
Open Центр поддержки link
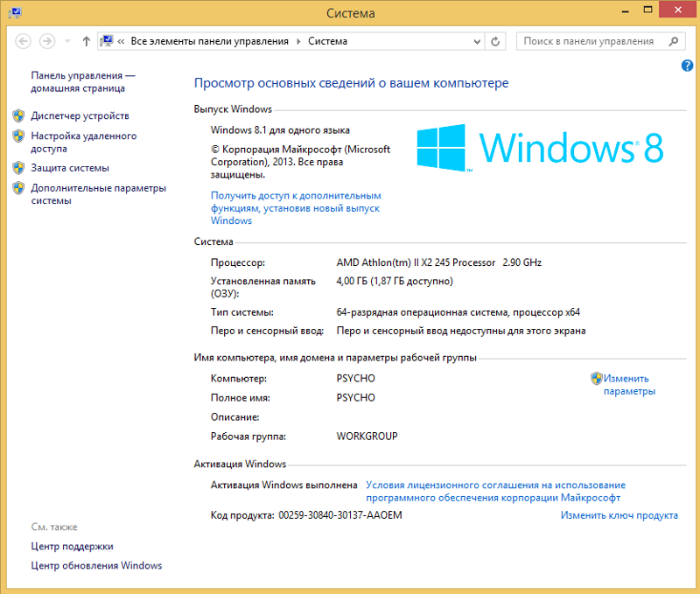coord(73,547)
